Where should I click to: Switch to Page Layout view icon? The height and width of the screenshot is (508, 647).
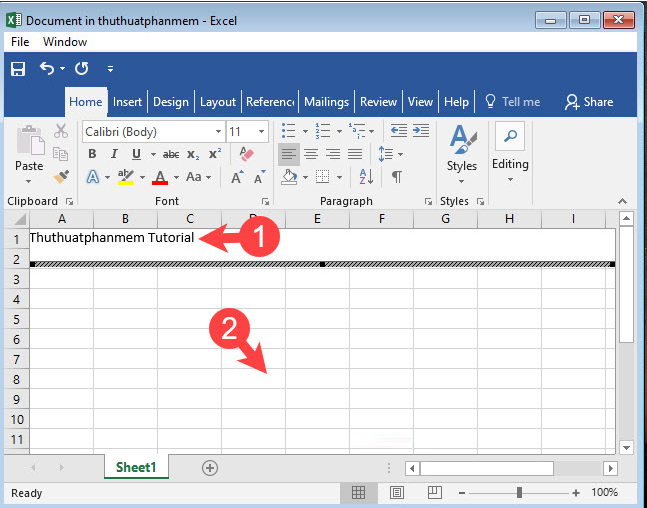tap(397, 492)
